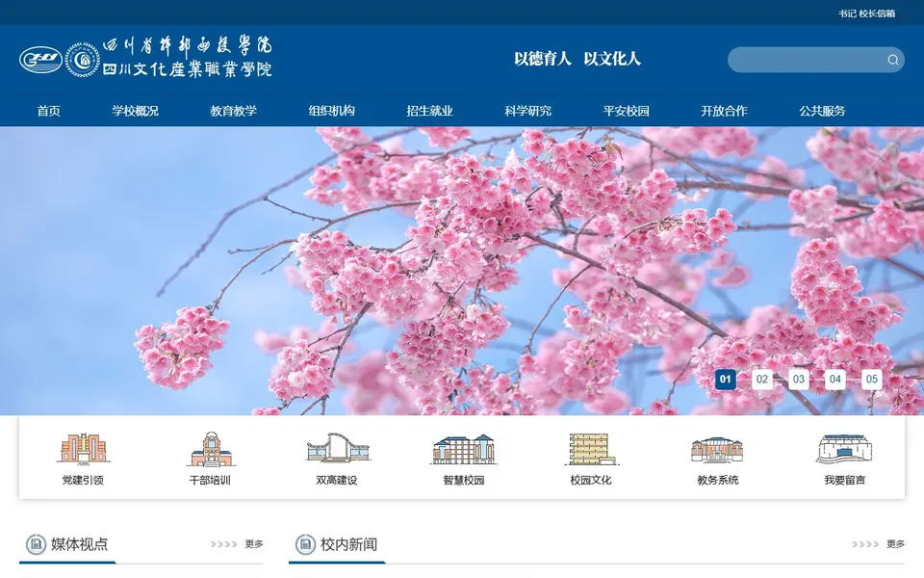Click the 校内新闻 heading
The width and height of the screenshot is (924, 578).
point(348,543)
